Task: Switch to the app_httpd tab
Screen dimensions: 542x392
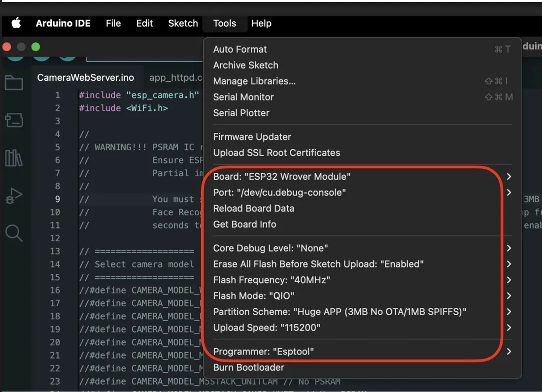Action: pyautogui.click(x=175, y=77)
